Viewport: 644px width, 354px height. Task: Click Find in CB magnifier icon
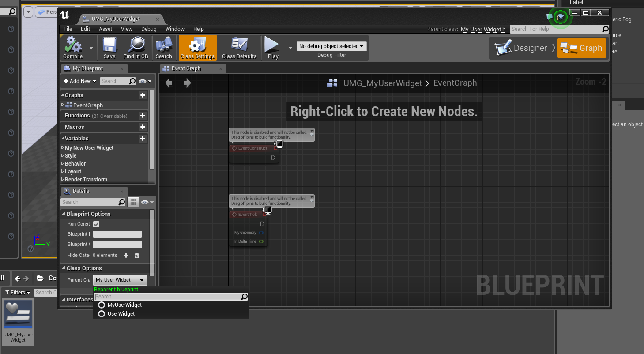(x=136, y=48)
